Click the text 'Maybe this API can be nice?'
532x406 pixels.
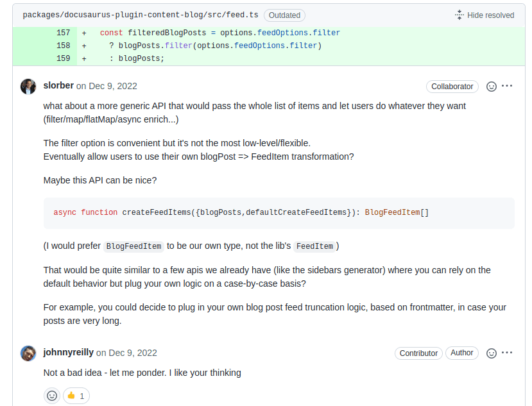tap(100, 180)
